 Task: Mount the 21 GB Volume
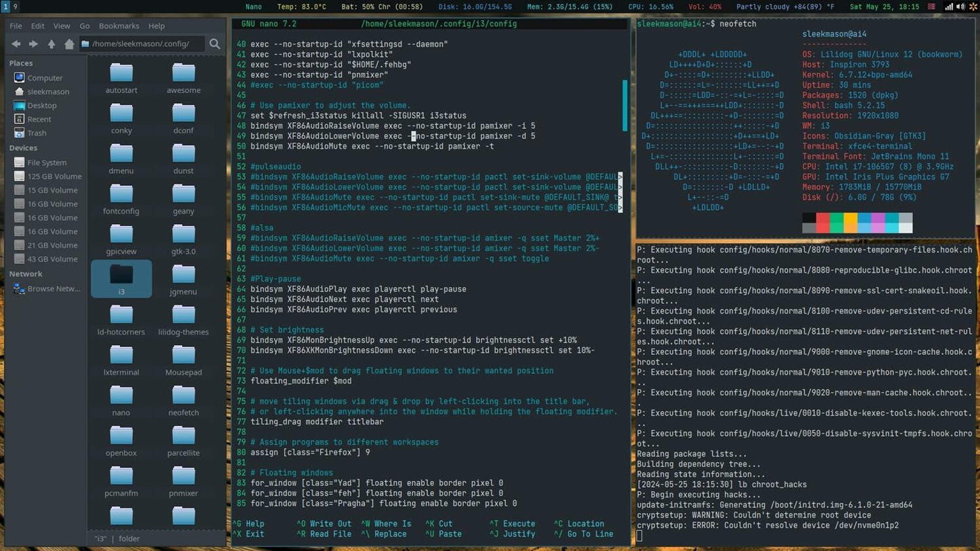coord(45,245)
